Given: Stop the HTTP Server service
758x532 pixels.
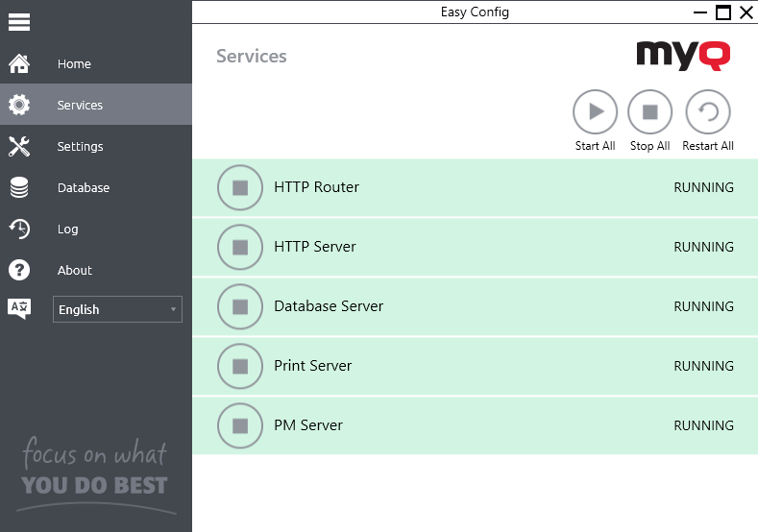Looking at the screenshot, I should tap(240, 248).
